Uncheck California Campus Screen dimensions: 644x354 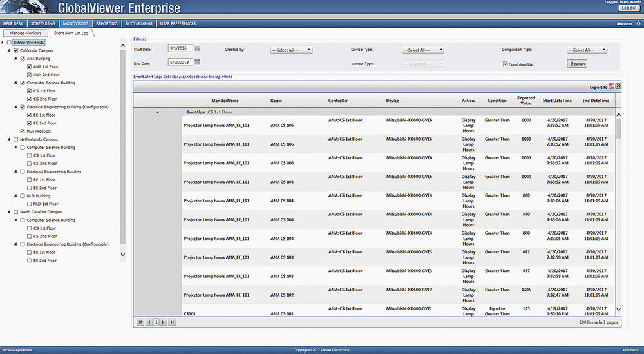coord(16,50)
